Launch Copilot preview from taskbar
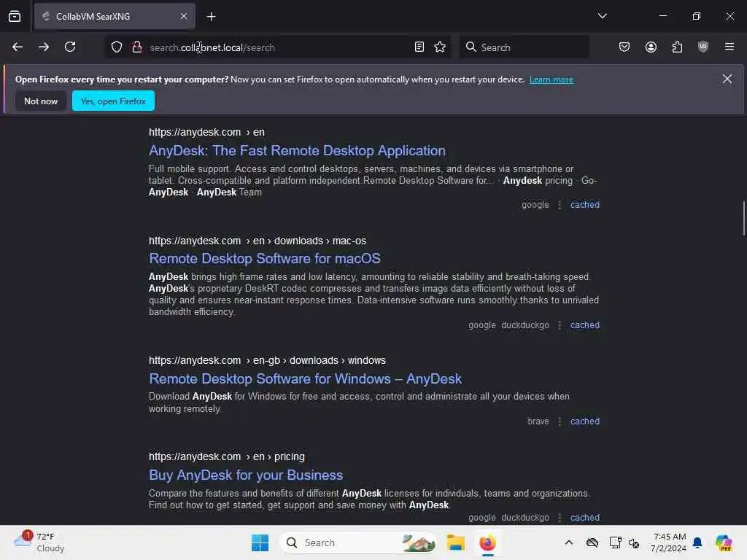 coord(723,542)
